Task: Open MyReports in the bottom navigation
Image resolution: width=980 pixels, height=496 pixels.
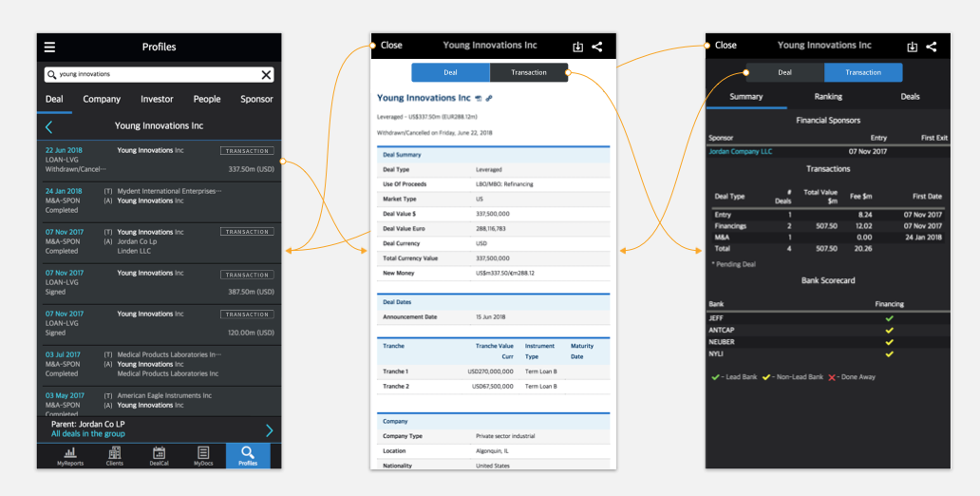Action: click(x=70, y=456)
